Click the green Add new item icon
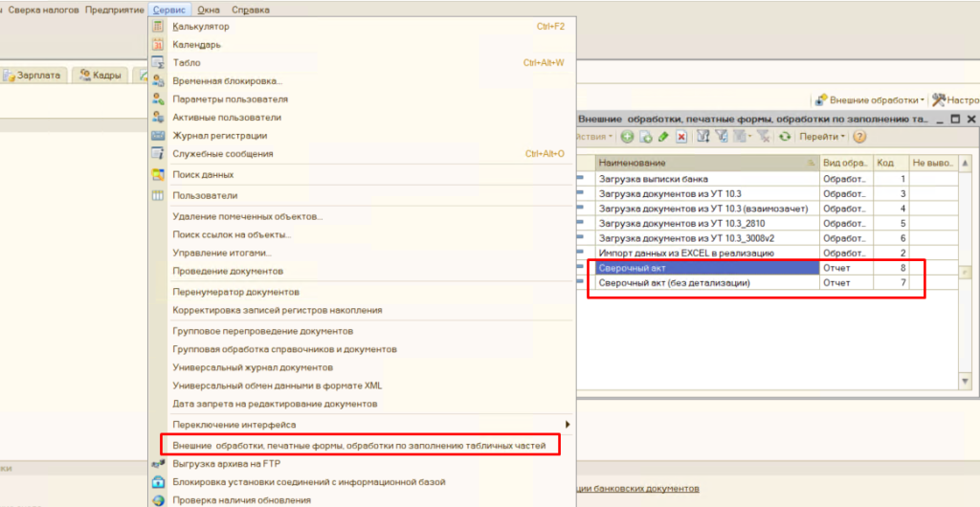Screen dimensions: 980x507 coord(628,137)
